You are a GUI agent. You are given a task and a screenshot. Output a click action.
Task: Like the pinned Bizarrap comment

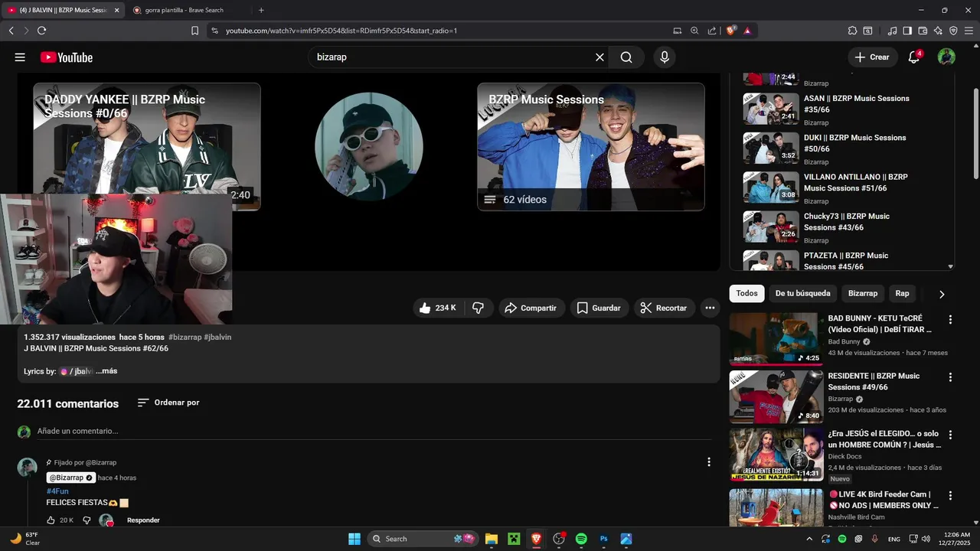tap(51, 520)
